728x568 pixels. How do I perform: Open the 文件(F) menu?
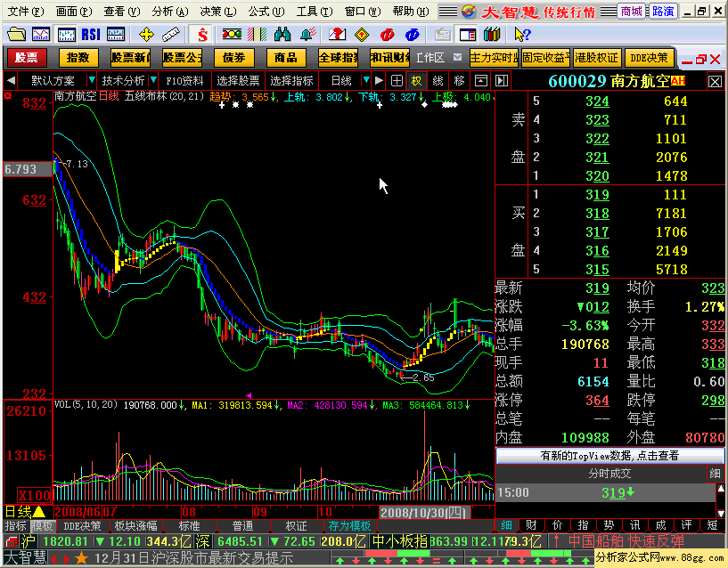[26, 12]
